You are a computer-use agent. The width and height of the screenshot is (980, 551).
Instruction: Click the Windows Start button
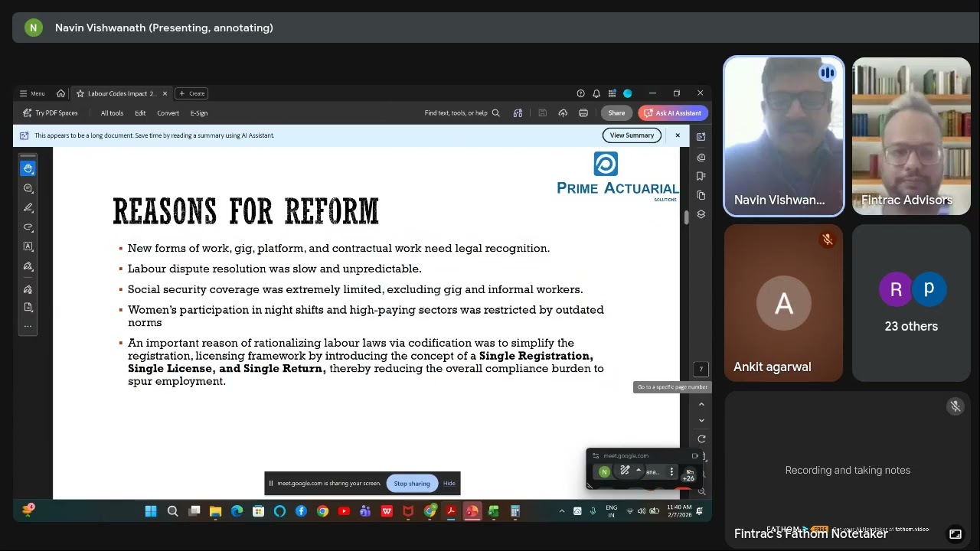coord(151,511)
